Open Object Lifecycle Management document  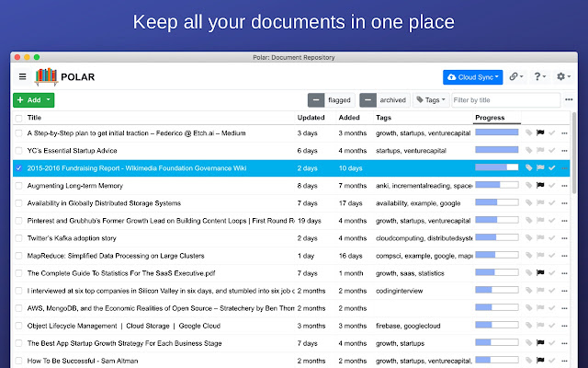[124, 326]
